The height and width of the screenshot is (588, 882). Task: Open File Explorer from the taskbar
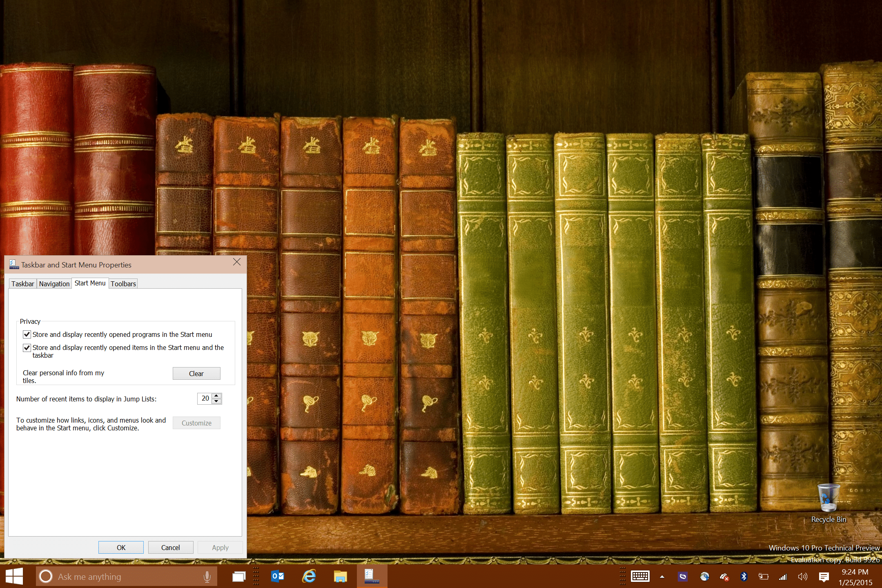point(340,576)
